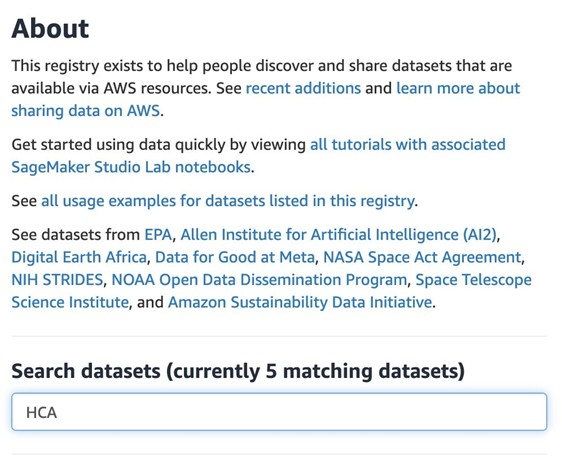This screenshot has height=463, width=562.
Task: Visit the NIH STRIDES link
Action: pyautogui.click(x=57, y=280)
